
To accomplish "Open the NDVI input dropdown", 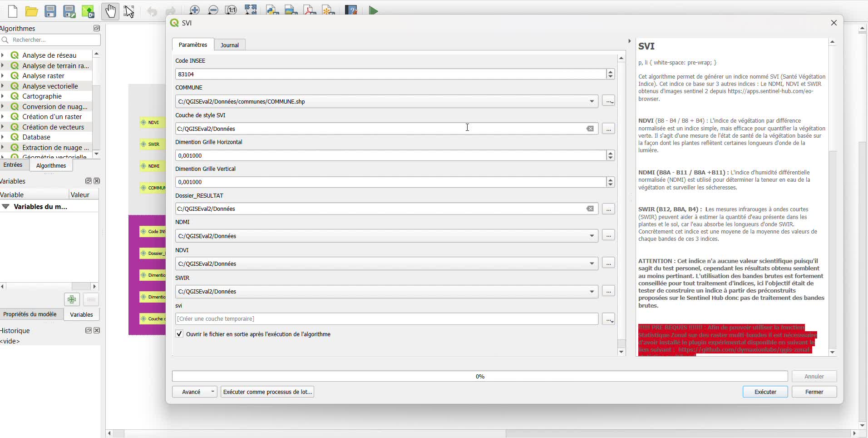I will tap(592, 264).
